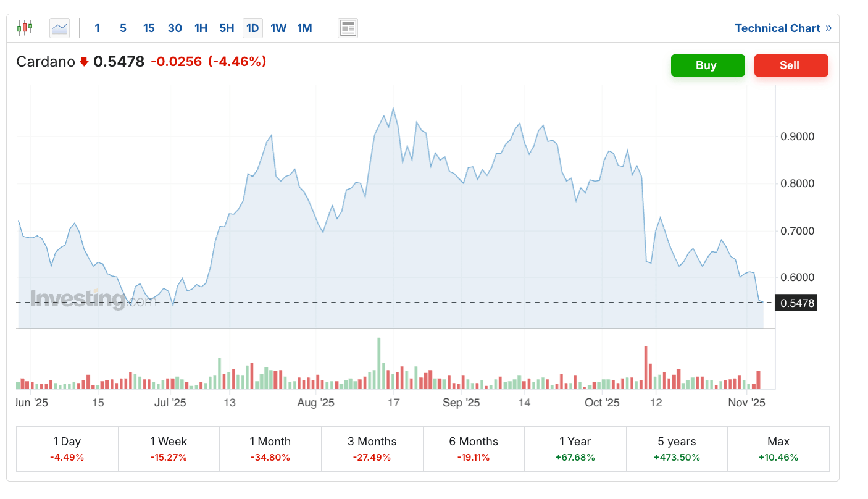
Task: View the 3 Months performance cell
Action: [372, 448]
